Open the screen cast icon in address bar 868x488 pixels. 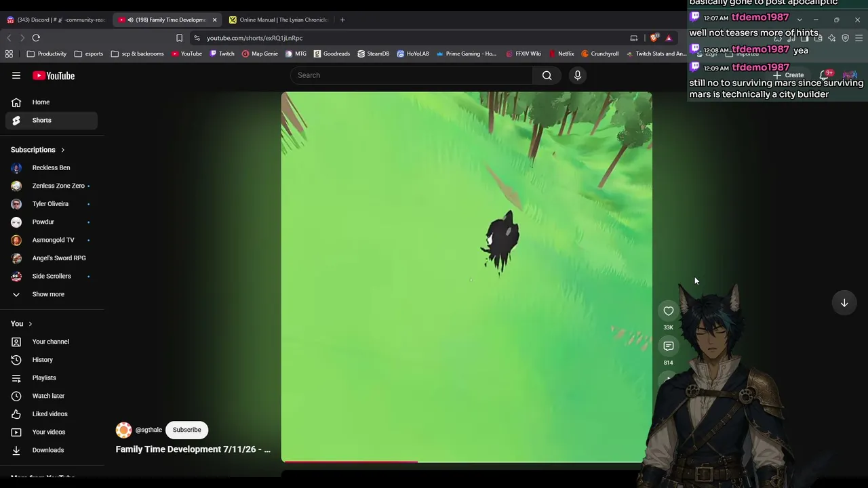[634, 38]
